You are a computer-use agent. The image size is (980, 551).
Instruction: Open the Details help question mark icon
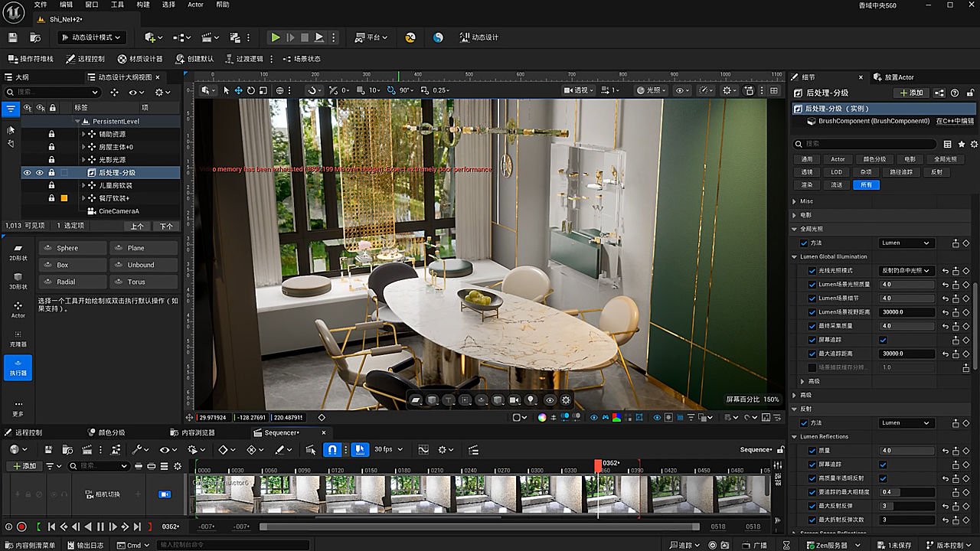(954, 93)
